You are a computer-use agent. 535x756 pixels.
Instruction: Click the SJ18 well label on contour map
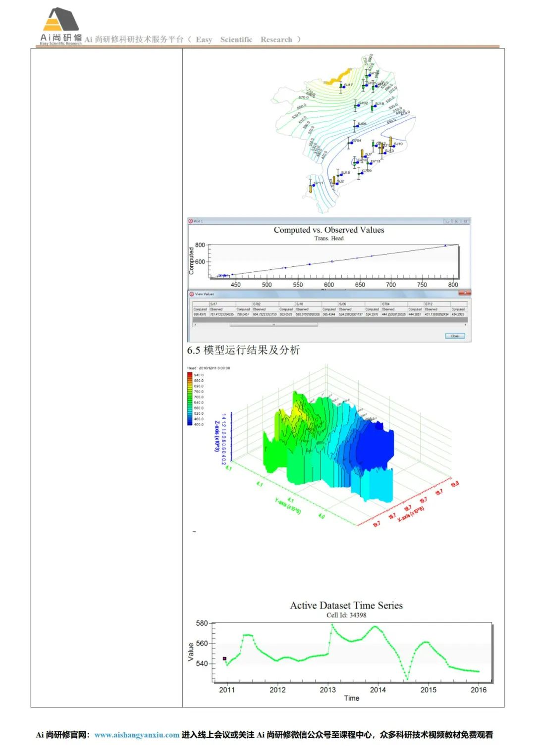380,103
